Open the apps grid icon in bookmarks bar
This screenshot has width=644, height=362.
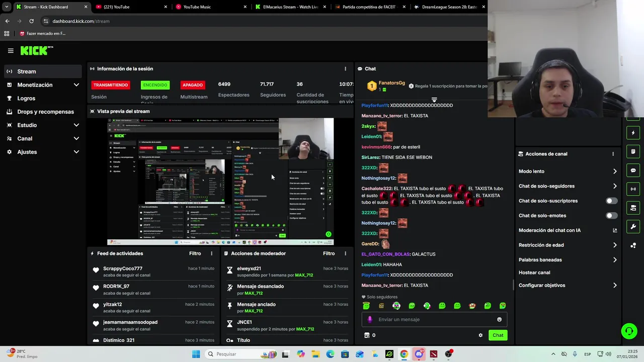(7, 34)
